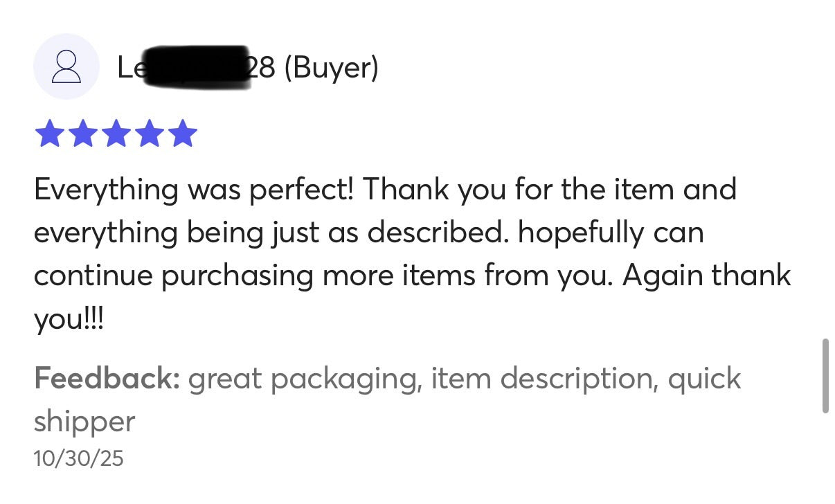Click the fifth rating star
Viewport: 835px width, 504px height.
point(182,134)
